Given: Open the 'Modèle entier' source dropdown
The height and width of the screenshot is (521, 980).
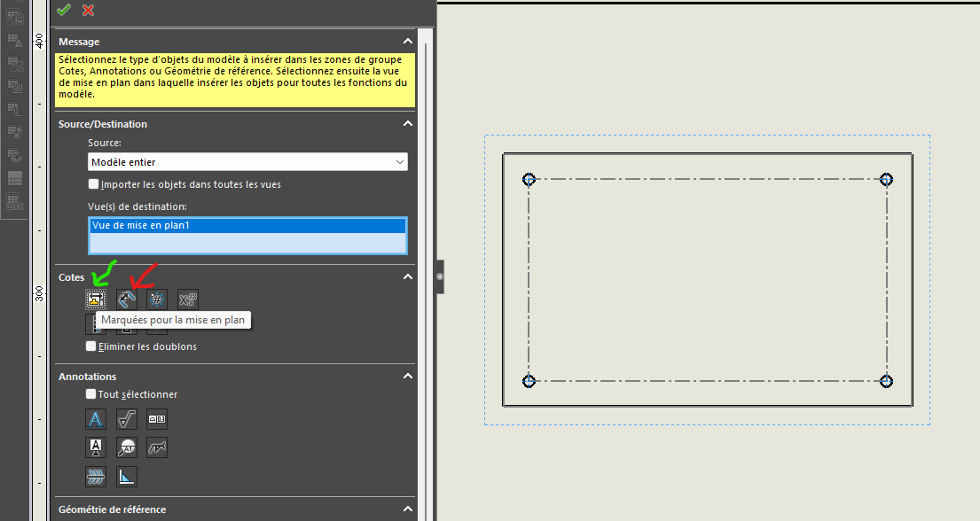Looking at the screenshot, I should click(x=248, y=162).
